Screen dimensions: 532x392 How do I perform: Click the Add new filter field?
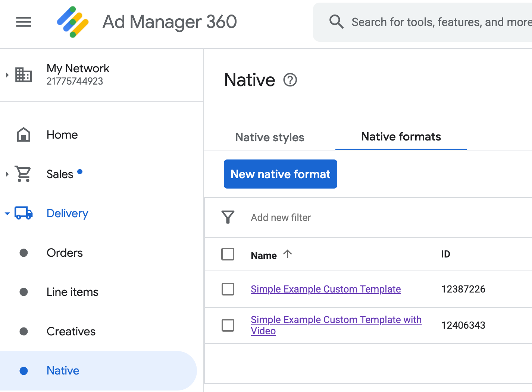pos(281,218)
